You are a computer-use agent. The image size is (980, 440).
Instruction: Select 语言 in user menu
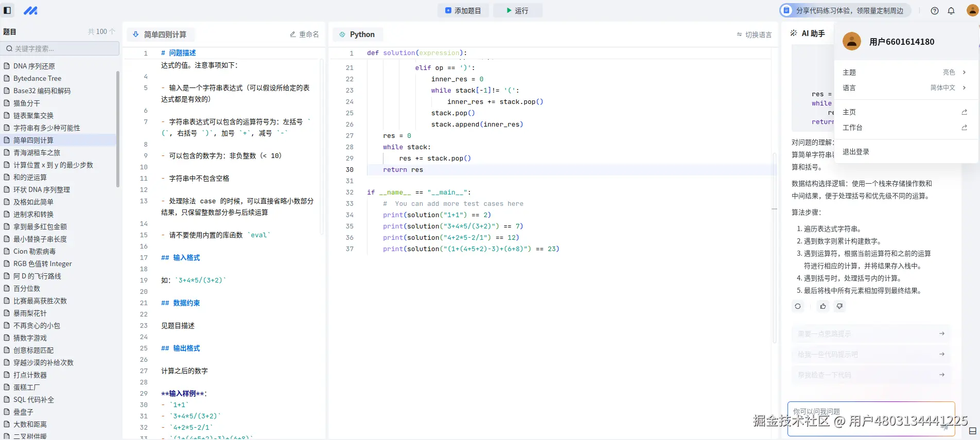pyautogui.click(x=905, y=88)
